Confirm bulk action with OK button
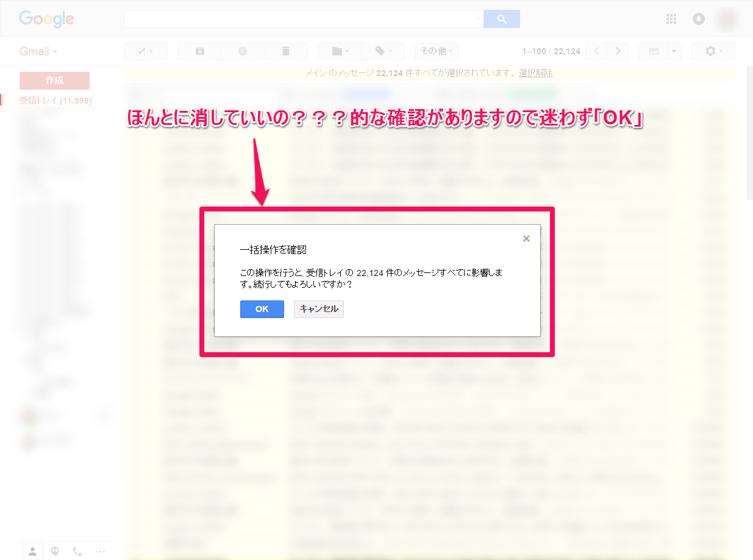Image resolution: width=753 pixels, height=560 pixels. coord(262,309)
